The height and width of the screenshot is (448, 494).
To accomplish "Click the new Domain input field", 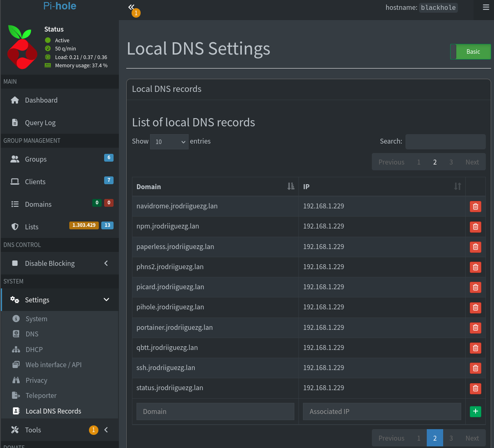I will [x=215, y=411].
